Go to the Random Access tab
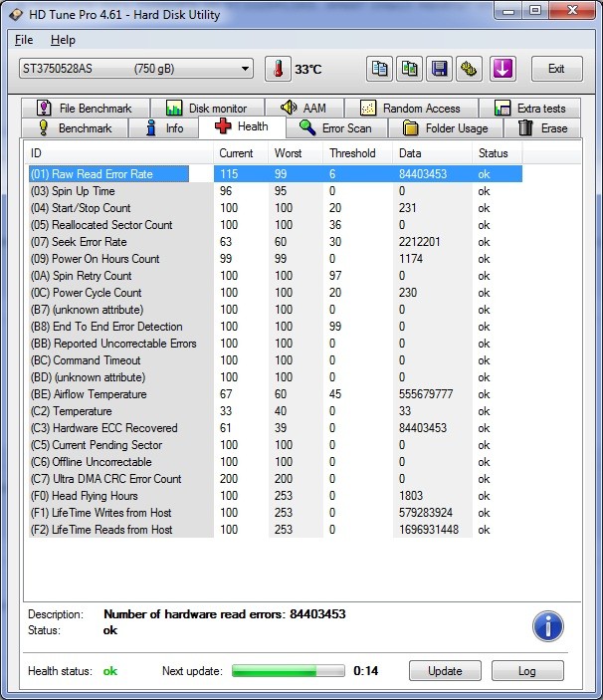The image size is (603, 700). pyautogui.click(x=410, y=108)
